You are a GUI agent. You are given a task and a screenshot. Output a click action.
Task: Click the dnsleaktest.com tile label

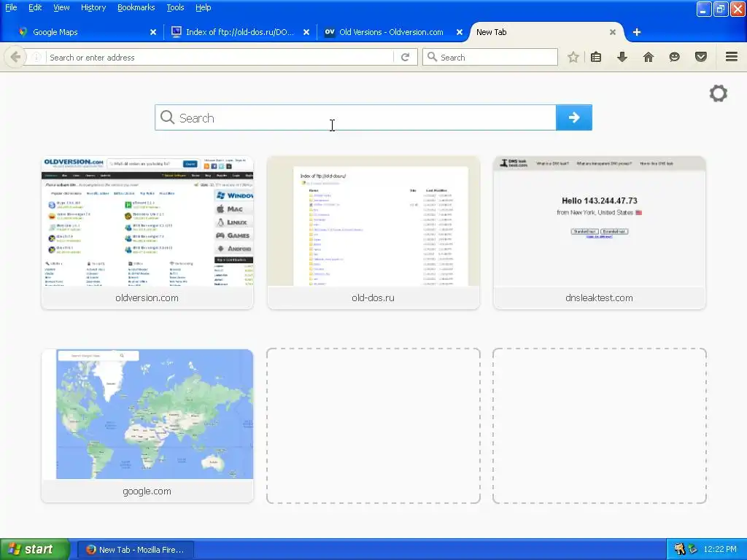click(599, 297)
